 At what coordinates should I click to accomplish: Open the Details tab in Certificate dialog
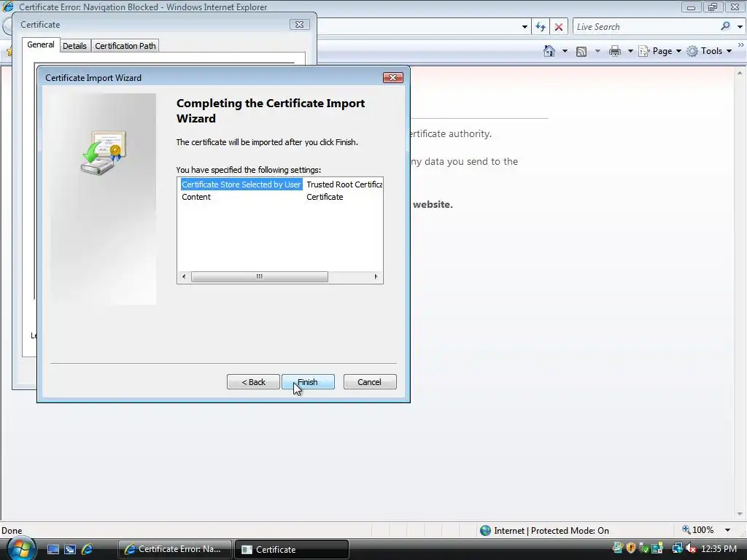click(75, 46)
